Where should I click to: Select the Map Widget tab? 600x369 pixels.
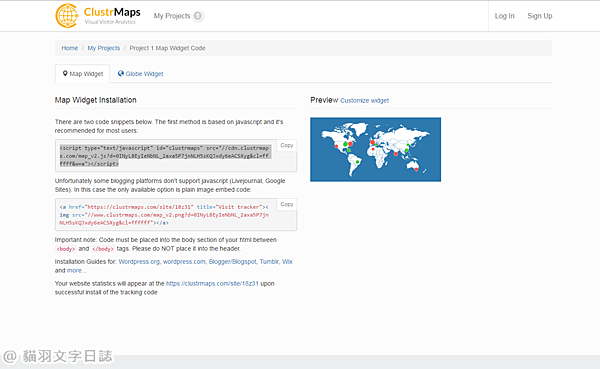pyautogui.click(x=83, y=73)
